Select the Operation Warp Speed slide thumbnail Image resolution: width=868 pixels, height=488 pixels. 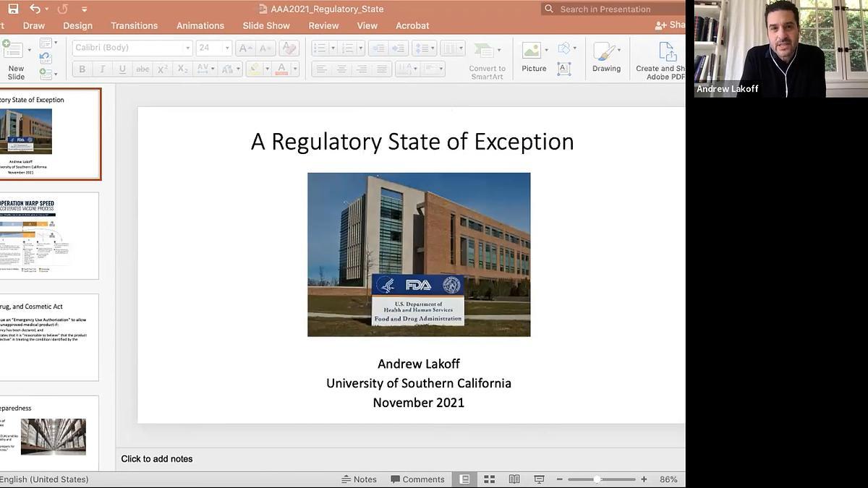tap(48, 236)
